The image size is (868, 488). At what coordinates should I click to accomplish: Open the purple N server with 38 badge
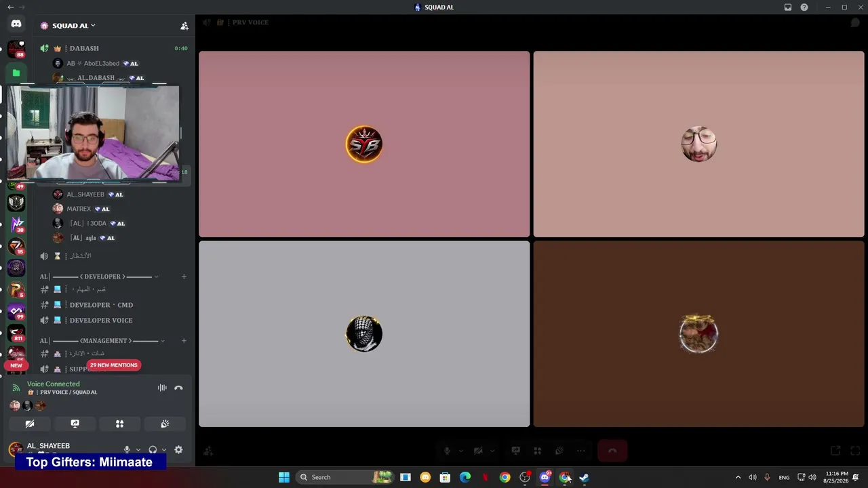point(16,224)
